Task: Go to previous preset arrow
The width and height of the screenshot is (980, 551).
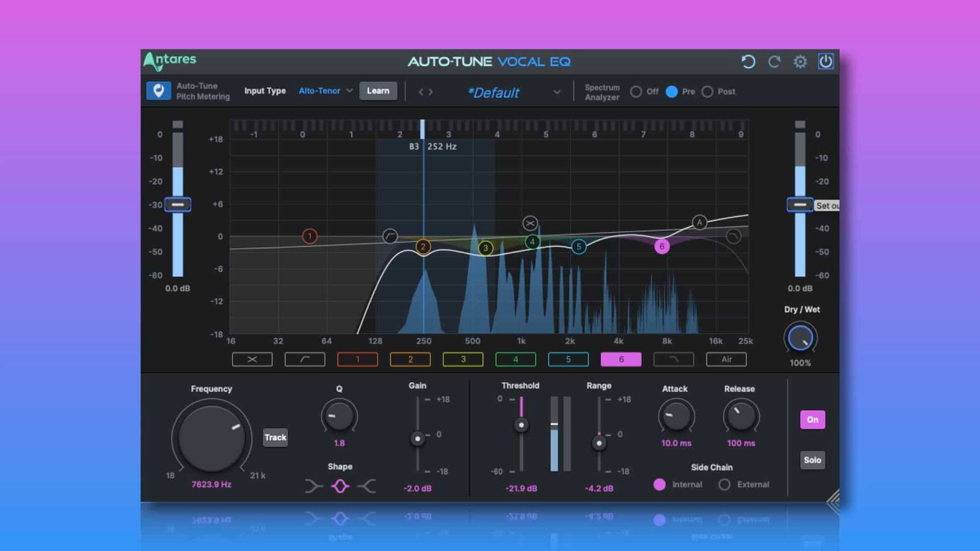Action: (x=421, y=92)
